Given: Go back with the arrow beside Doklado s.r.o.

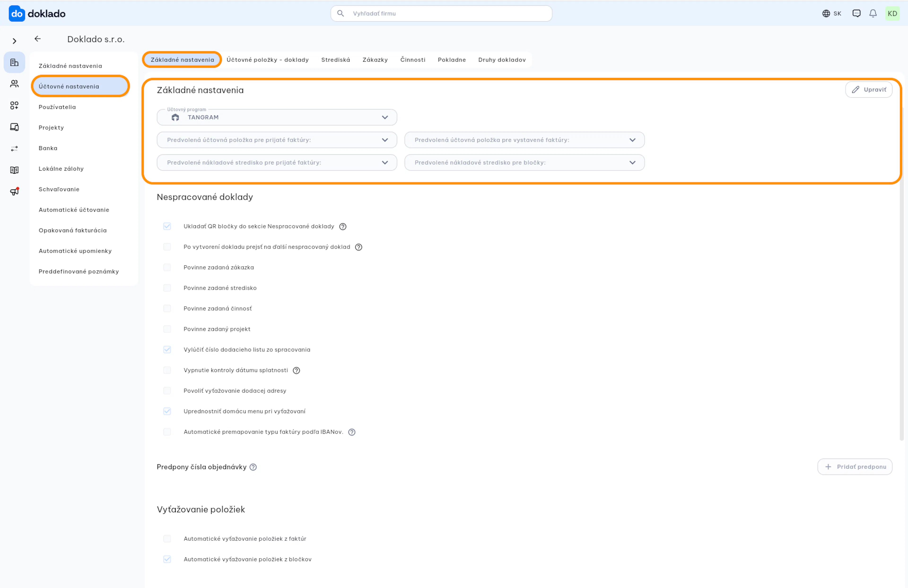Looking at the screenshot, I should [37, 39].
